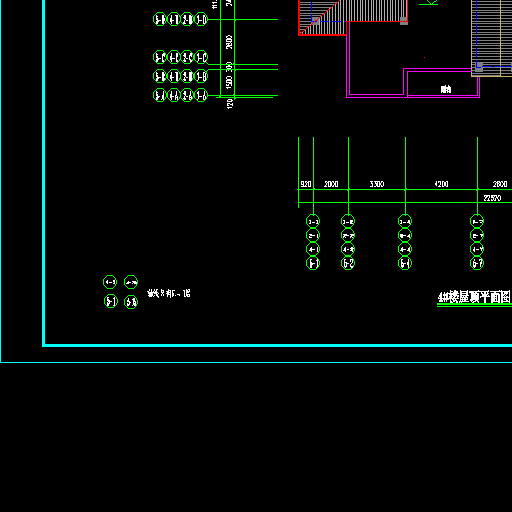Pick the 1-G axis bubble in lowest row

[201, 95]
